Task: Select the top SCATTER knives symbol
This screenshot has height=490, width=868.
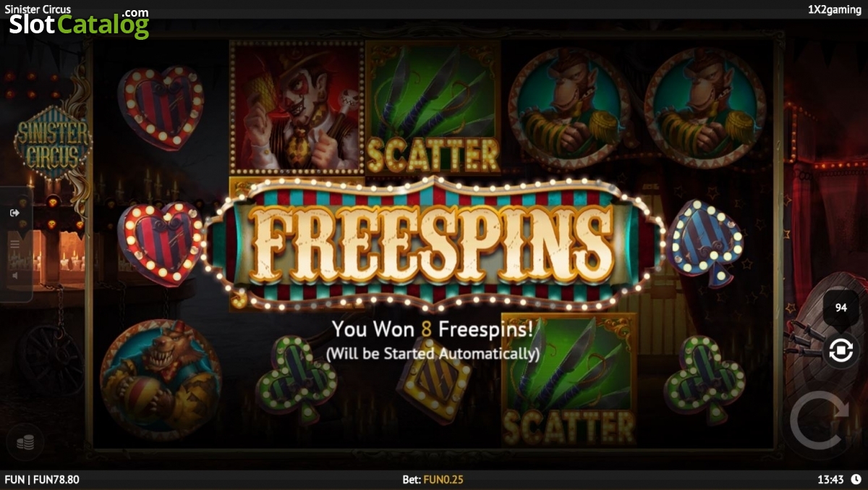Action: coord(433,107)
